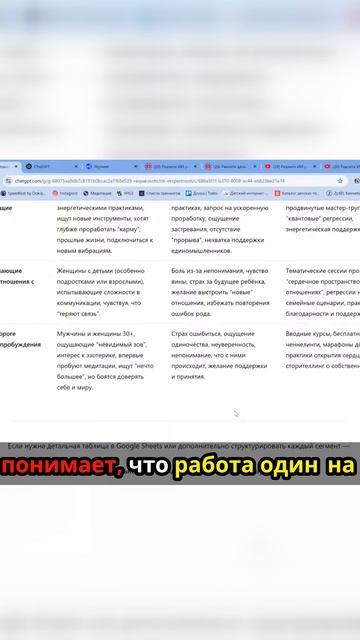This screenshot has width=360, height=640.
Task: Click the cell starting "Вводные курсы"
Action: click(x=322, y=350)
